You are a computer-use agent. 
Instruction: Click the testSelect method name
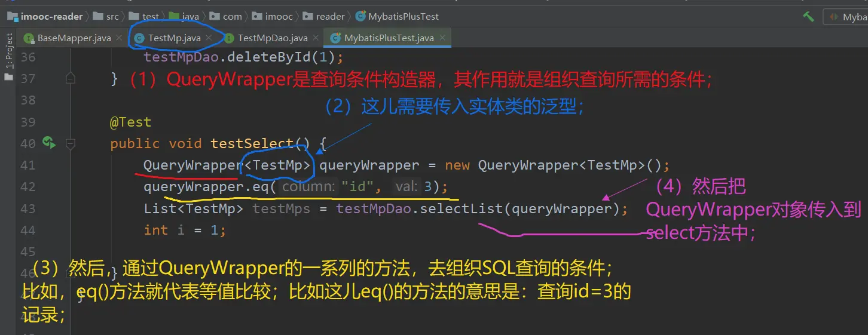point(252,143)
